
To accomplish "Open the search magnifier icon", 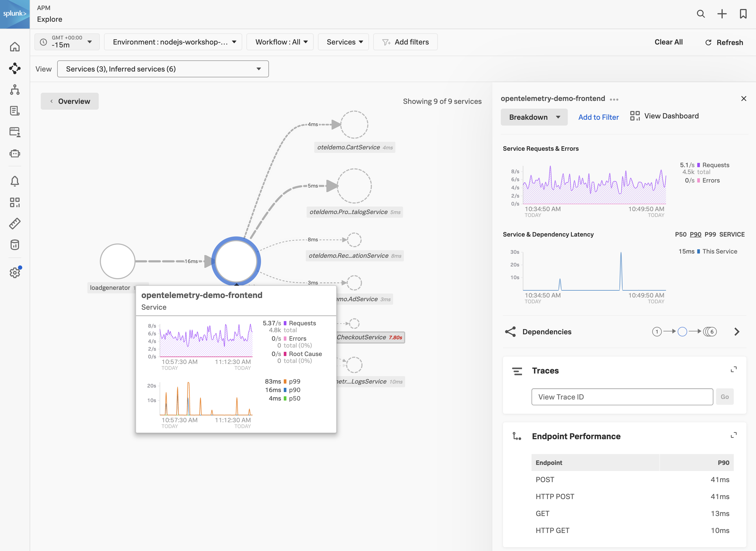I will click(701, 14).
